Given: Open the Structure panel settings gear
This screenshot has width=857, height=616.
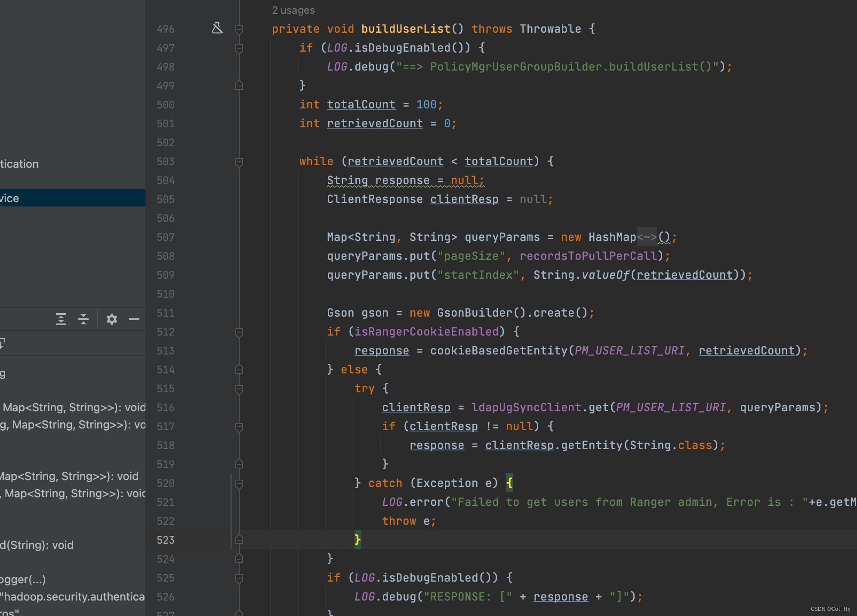Looking at the screenshot, I should pos(112,319).
